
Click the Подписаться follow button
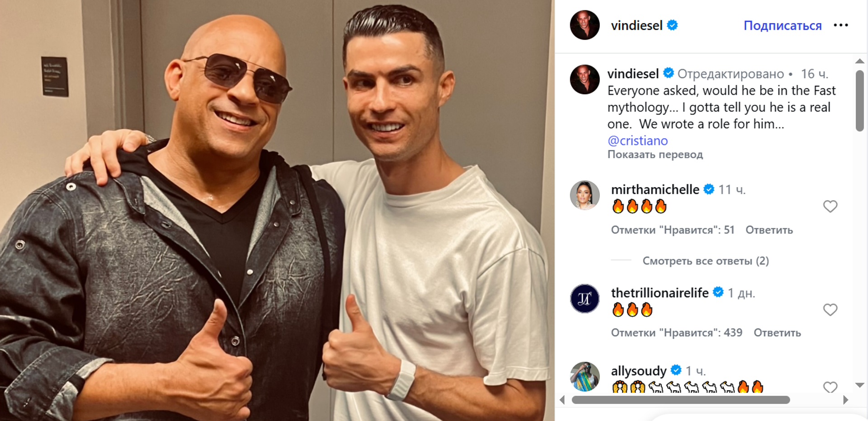(x=783, y=25)
